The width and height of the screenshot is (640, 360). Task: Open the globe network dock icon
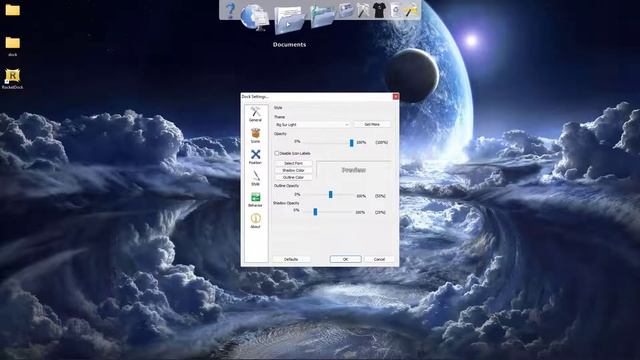tap(255, 17)
